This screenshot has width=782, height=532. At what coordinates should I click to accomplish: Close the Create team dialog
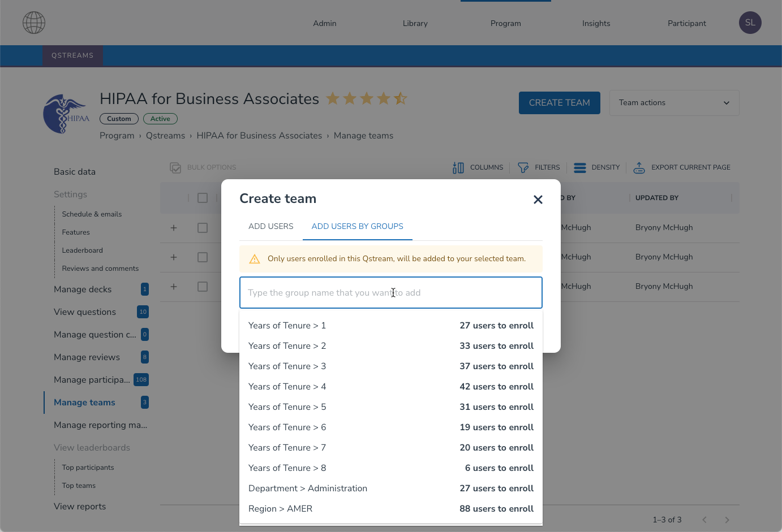point(538,200)
